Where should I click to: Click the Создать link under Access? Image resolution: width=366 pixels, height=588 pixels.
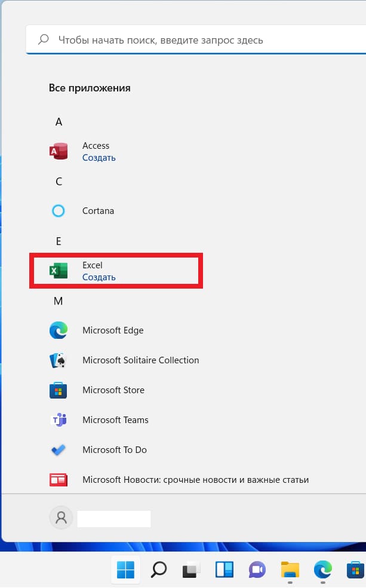click(x=99, y=158)
